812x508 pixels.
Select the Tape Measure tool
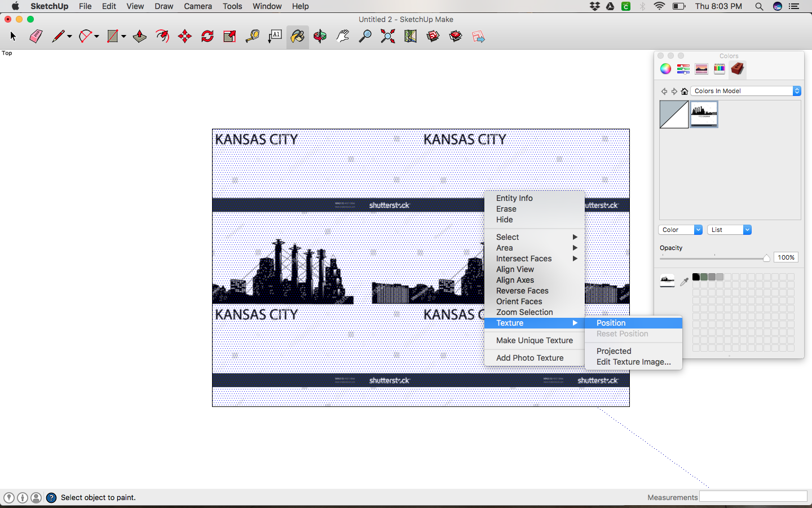[x=253, y=37]
